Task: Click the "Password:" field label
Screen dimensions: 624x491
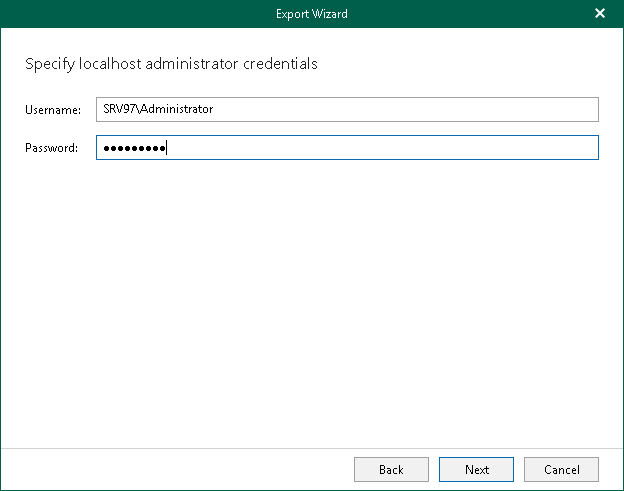Action: (52, 148)
